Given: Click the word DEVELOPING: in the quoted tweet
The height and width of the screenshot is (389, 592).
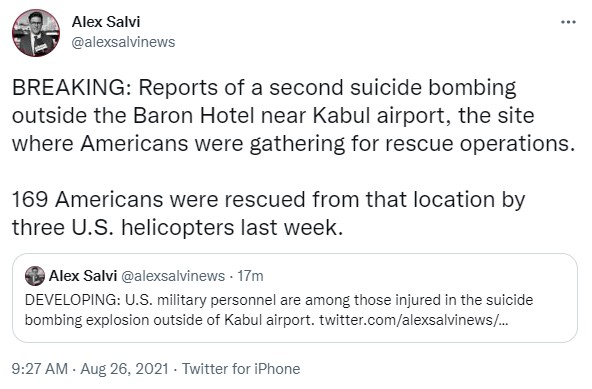Looking at the screenshot, I should tap(73, 300).
